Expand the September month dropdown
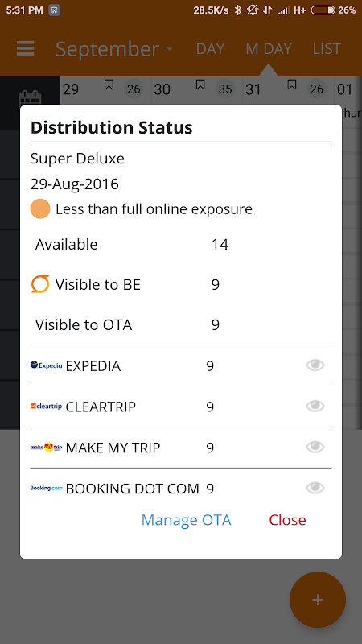This screenshot has height=644, width=362. coord(114,49)
